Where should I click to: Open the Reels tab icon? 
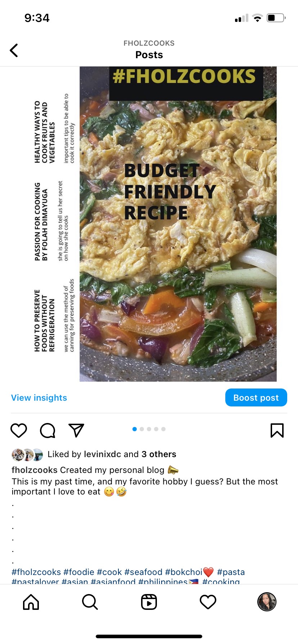click(149, 602)
